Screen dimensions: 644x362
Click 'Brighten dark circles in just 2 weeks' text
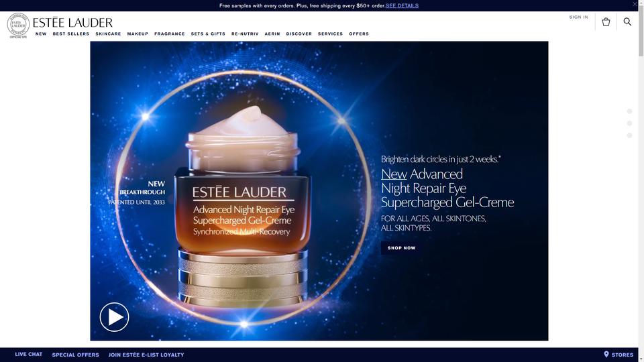pyautogui.click(x=441, y=160)
